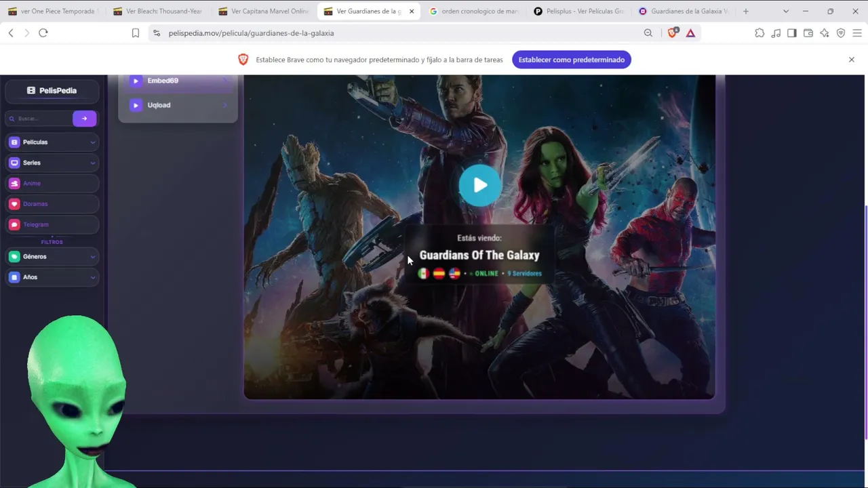Expand the Géneros filter dropdown chevron

[x=92, y=257]
